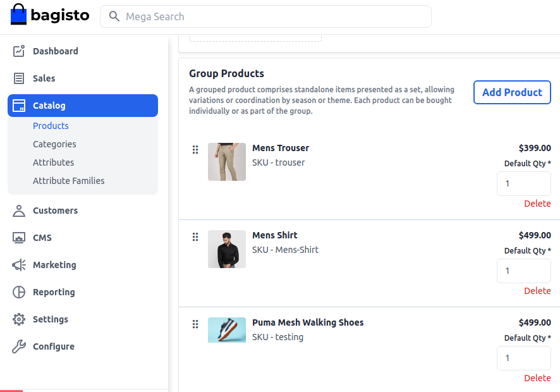Screen dimensions: 560x392
Task: Click the drag handle beside Mens Trouser
Action: point(195,150)
